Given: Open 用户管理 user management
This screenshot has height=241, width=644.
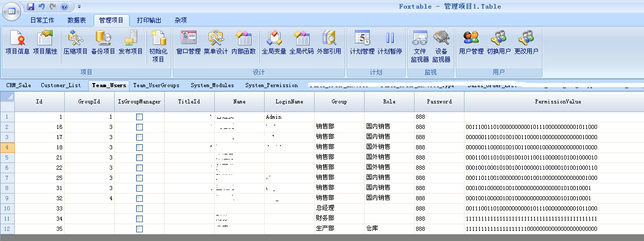Looking at the screenshot, I should click(471, 43).
